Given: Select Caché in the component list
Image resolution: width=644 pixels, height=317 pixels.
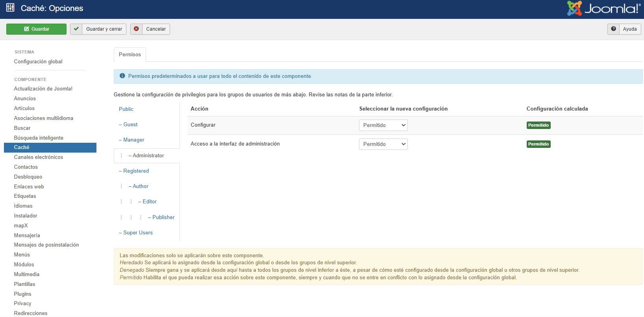Looking at the screenshot, I should [x=22, y=147].
